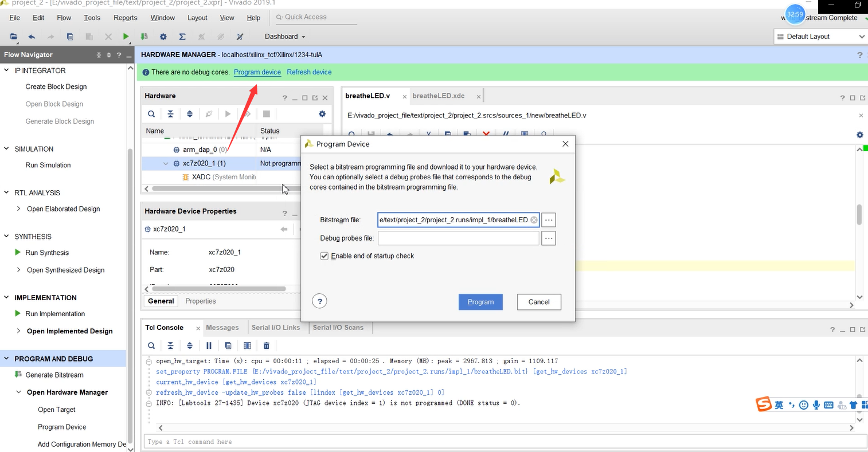868x452 pixels.
Task: Click the Program button
Action: click(480, 302)
